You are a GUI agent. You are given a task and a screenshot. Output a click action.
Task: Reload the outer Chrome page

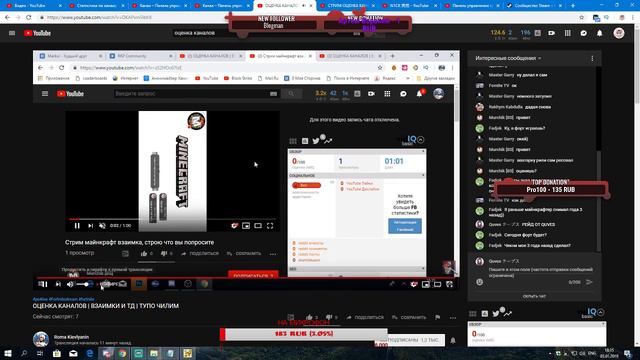29,18
